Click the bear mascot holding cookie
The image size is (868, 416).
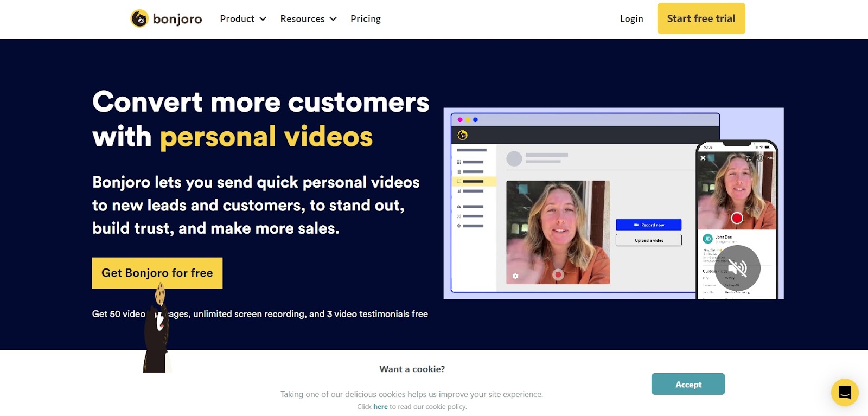click(x=157, y=328)
